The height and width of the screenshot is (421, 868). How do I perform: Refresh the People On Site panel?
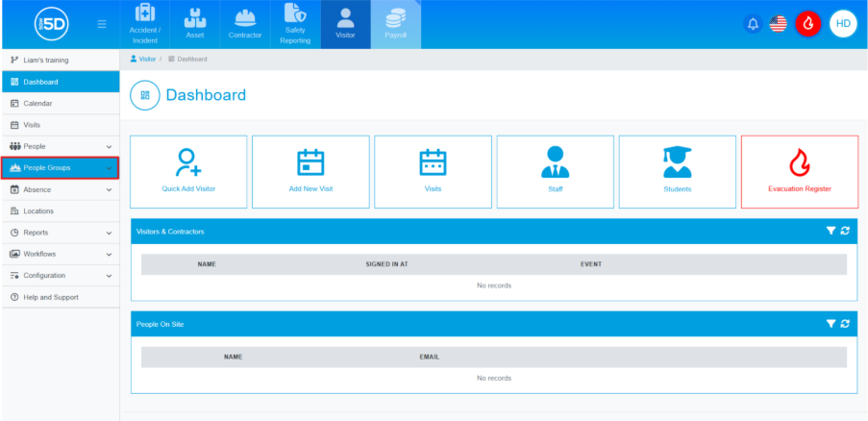pyautogui.click(x=845, y=325)
